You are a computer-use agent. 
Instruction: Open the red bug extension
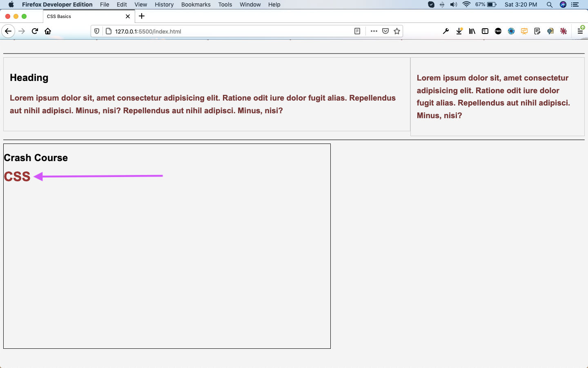tap(563, 31)
